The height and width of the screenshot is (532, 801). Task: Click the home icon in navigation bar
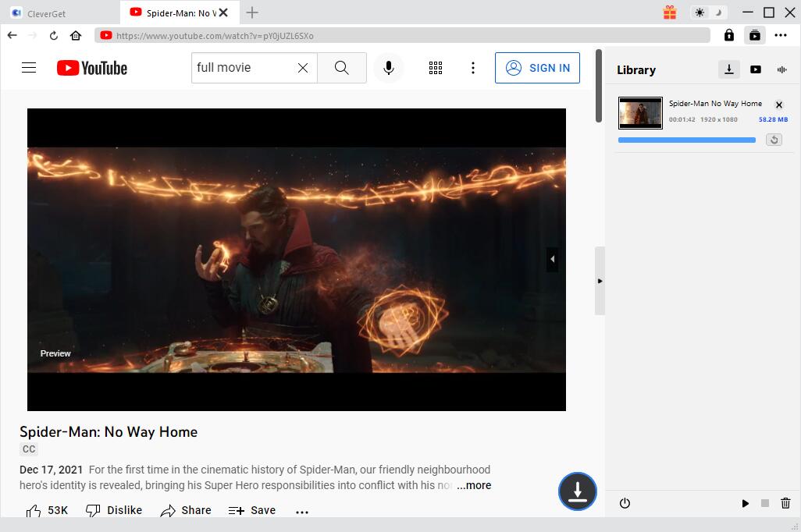point(76,35)
